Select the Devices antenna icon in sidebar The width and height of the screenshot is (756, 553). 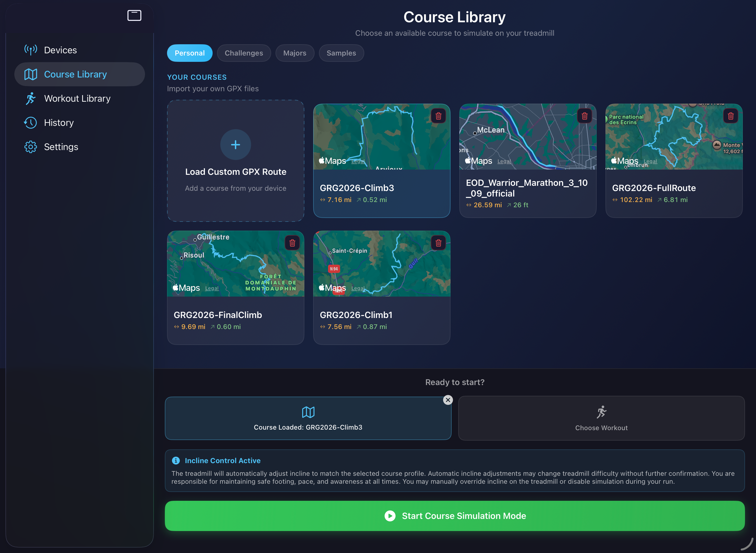(30, 50)
